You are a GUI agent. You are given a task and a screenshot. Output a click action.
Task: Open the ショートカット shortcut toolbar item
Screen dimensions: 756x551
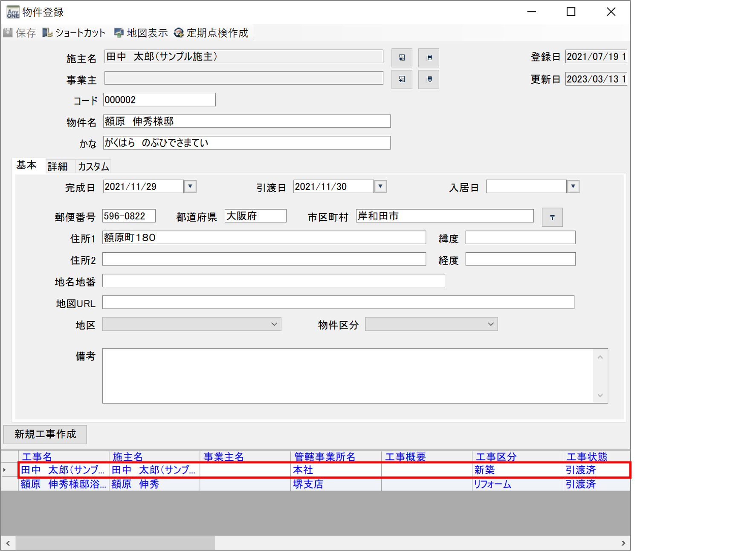click(x=74, y=33)
